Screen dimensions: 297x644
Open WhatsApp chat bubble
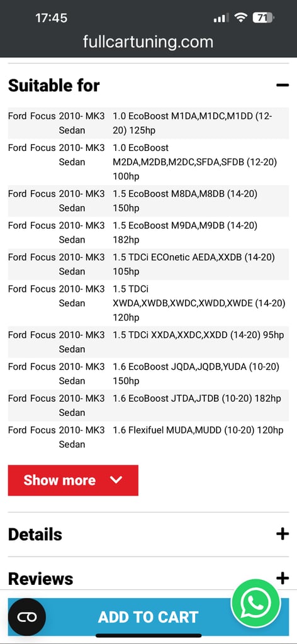click(256, 603)
